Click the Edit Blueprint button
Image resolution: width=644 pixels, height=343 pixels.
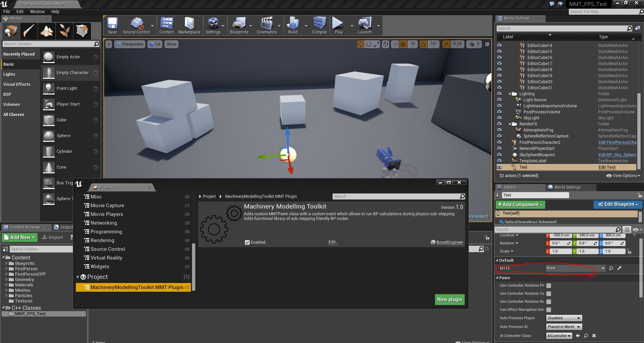pos(617,205)
